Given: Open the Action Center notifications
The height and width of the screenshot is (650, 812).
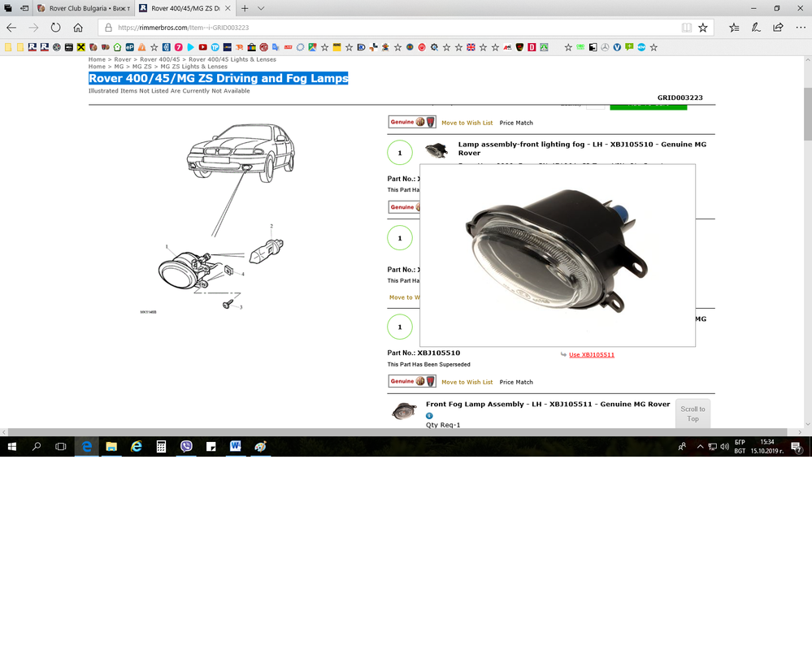Looking at the screenshot, I should [x=797, y=447].
